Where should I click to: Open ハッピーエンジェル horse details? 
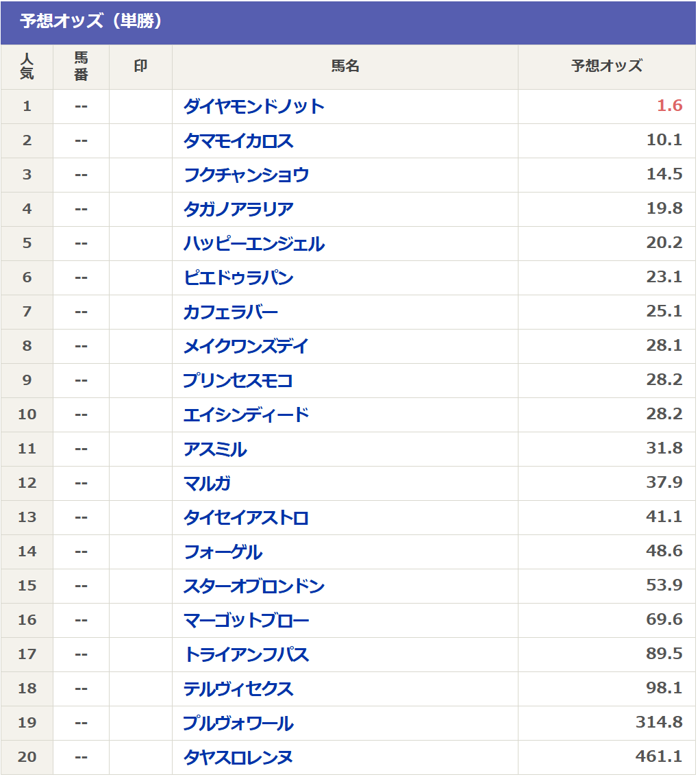click(x=253, y=243)
